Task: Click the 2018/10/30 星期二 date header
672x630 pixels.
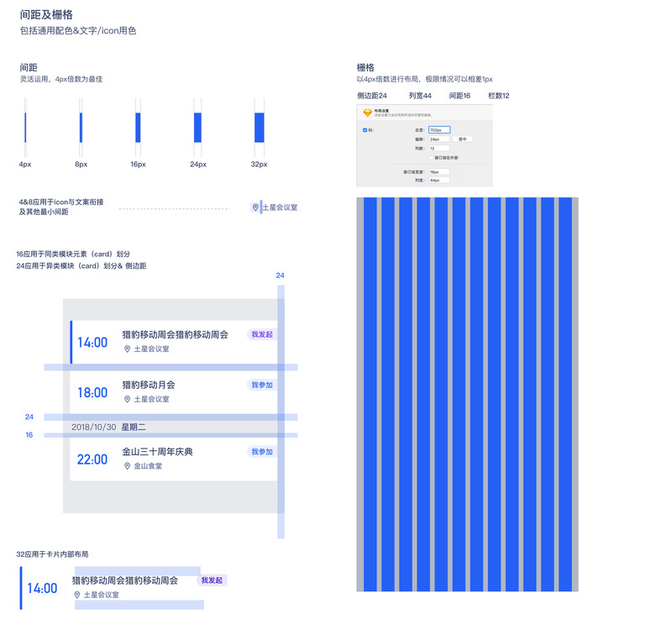Action: [108, 427]
